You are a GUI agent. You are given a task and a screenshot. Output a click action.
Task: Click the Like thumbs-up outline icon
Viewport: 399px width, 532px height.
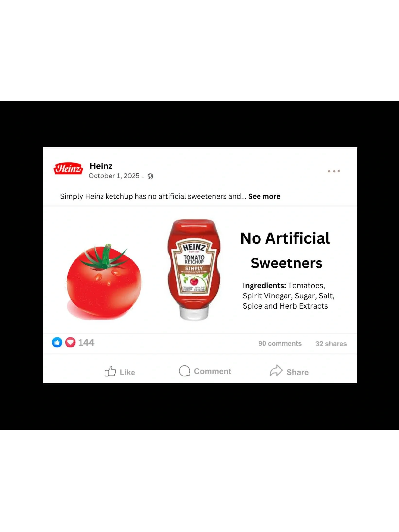tap(110, 371)
